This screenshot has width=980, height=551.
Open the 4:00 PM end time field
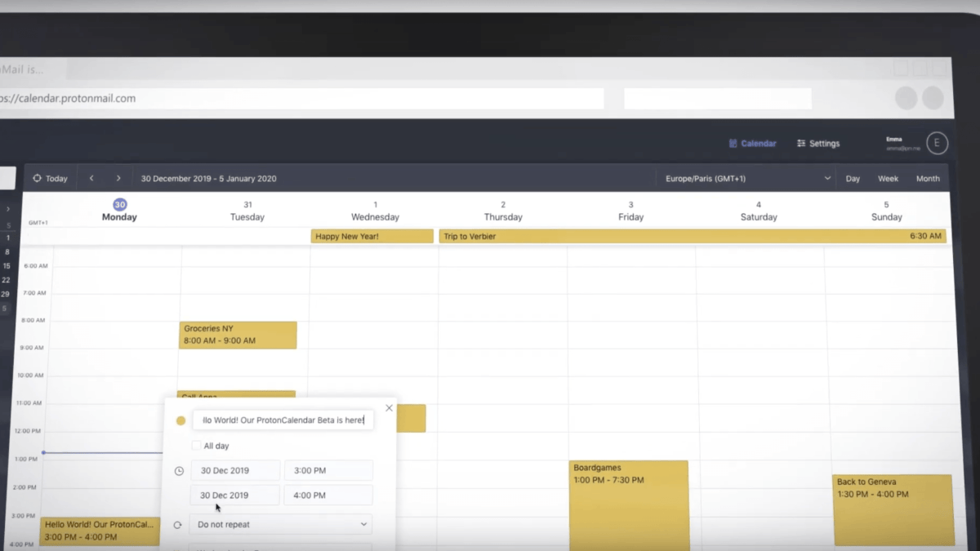[328, 495]
